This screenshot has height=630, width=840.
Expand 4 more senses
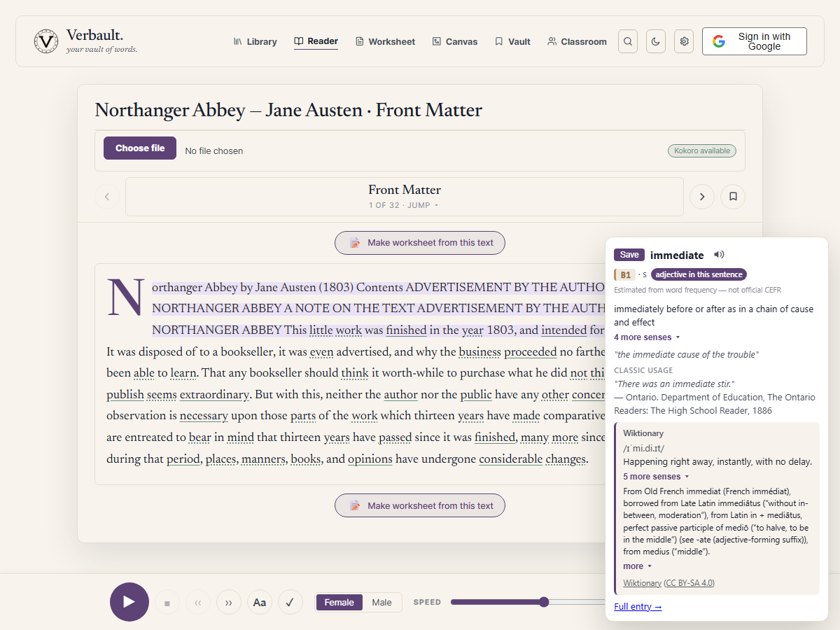click(x=647, y=337)
